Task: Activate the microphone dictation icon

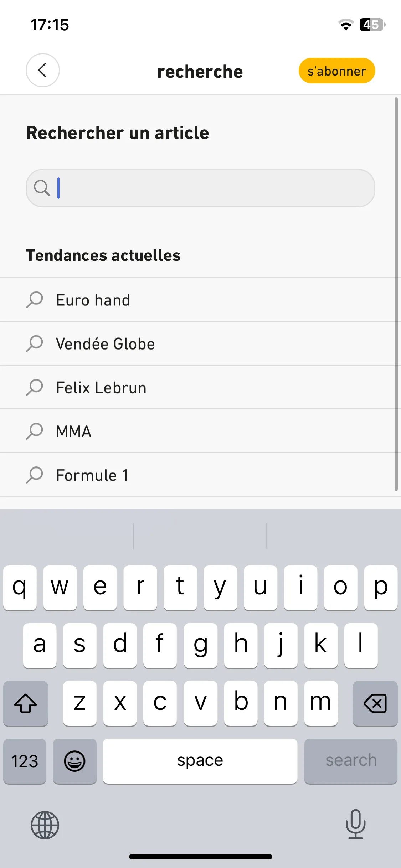Action: [x=355, y=824]
